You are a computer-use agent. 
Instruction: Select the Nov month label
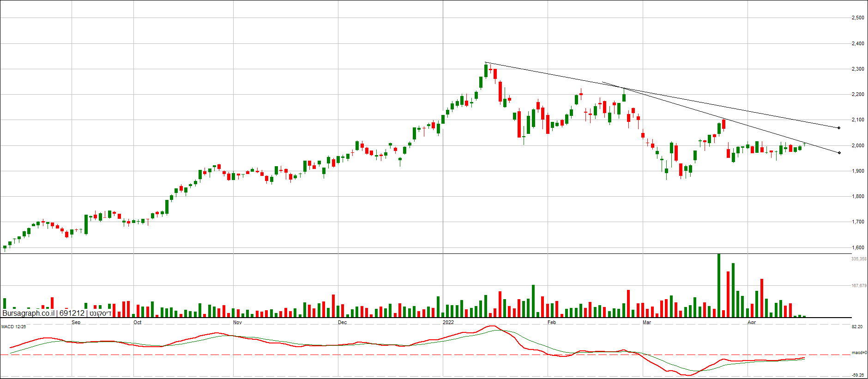[x=237, y=322]
